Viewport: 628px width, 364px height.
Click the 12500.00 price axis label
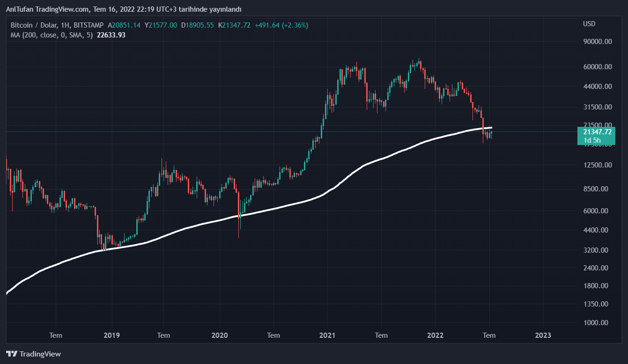click(x=597, y=165)
